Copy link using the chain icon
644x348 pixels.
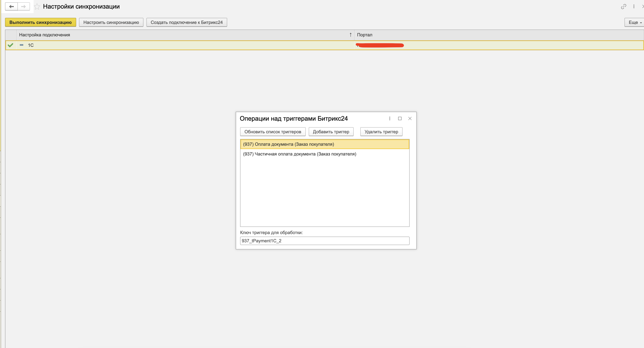[623, 7]
